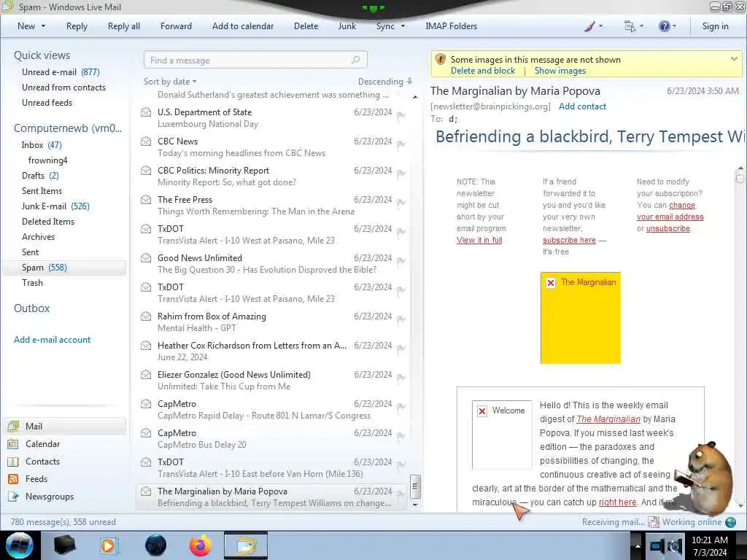Open the New dropdown arrow
The image size is (747, 560).
(x=43, y=26)
